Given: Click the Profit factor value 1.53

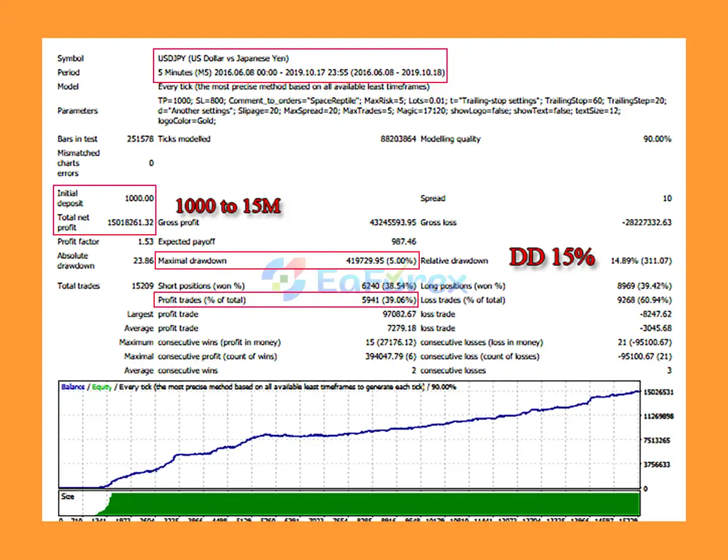Looking at the screenshot, I should (146, 242).
